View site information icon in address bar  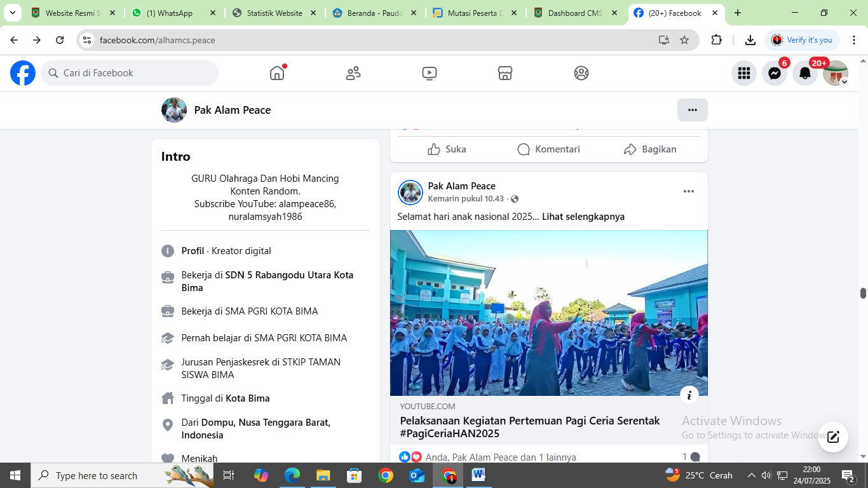pyautogui.click(x=88, y=40)
